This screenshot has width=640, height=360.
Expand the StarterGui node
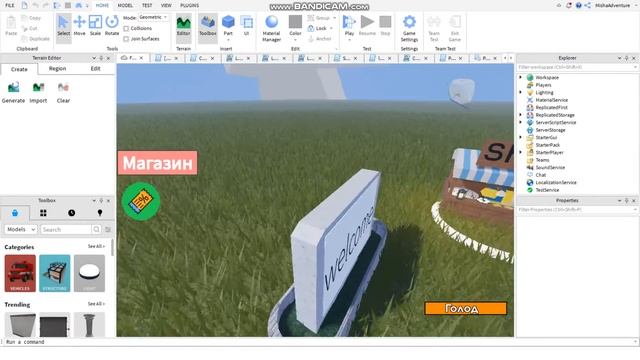tap(520, 138)
